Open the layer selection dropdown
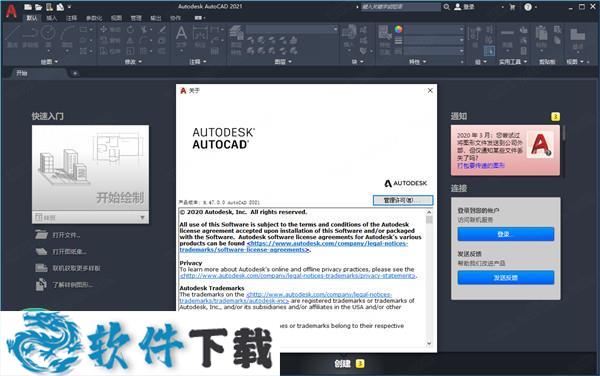 click(292, 29)
